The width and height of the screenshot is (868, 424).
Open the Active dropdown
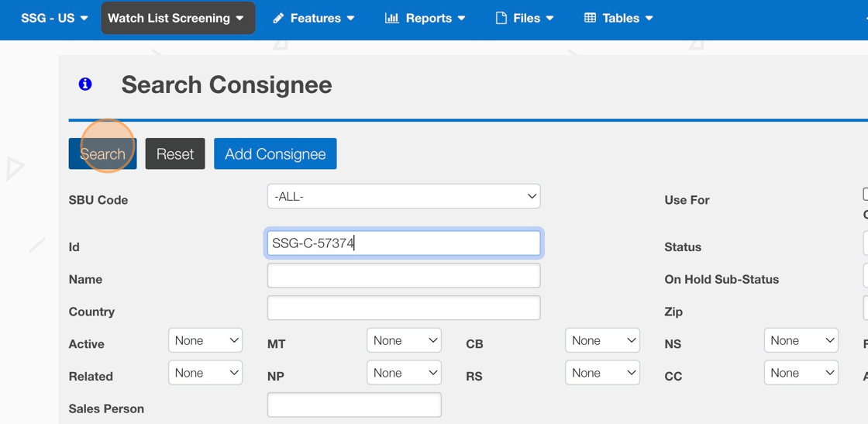pyautogui.click(x=205, y=340)
